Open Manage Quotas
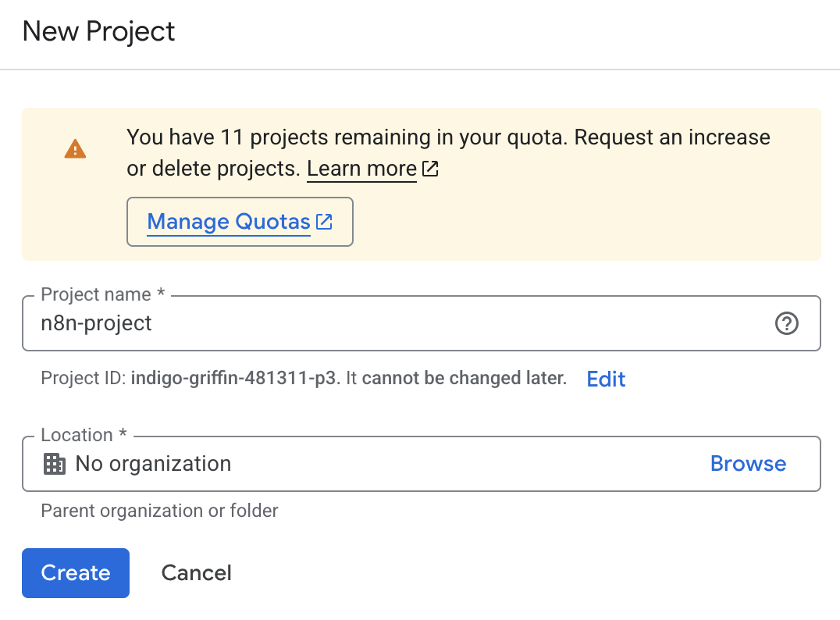The height and width of the screenshot is (620, 840). point(228,221)
